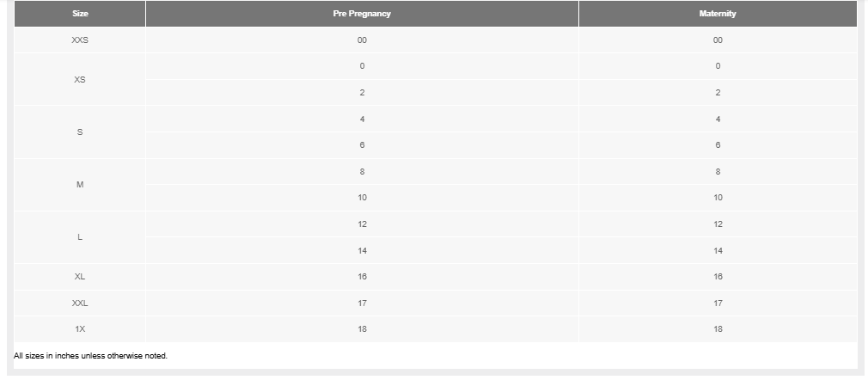The image size is (868, 380).
Task: Select 00 in the Pre Pregnancy column
Action: coord(362,40)
